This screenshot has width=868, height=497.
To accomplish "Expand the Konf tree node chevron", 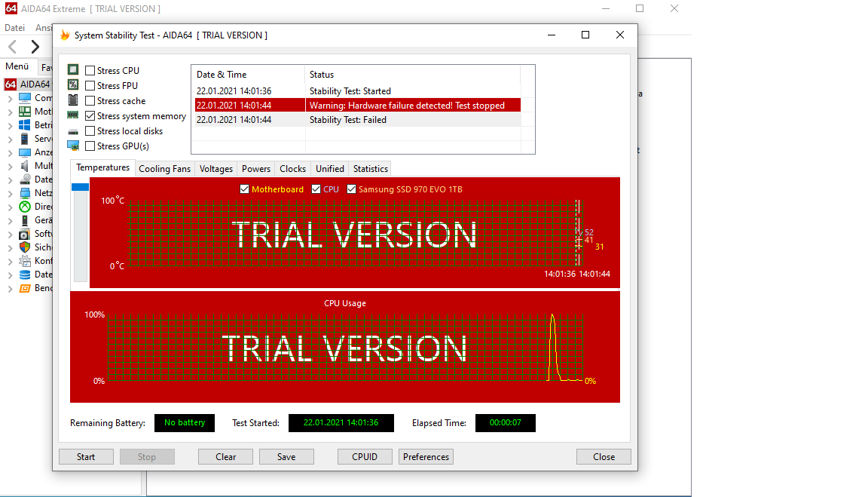I will (10, 262).
